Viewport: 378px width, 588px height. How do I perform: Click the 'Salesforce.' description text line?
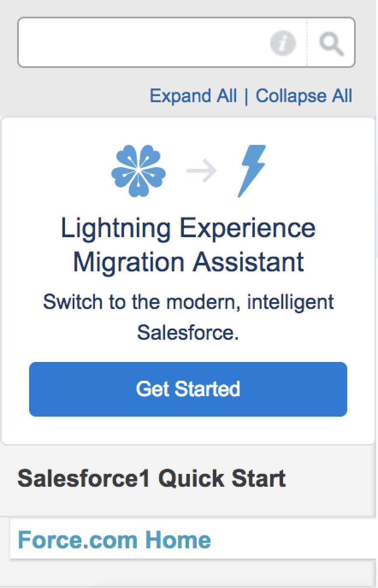[188, 332]
